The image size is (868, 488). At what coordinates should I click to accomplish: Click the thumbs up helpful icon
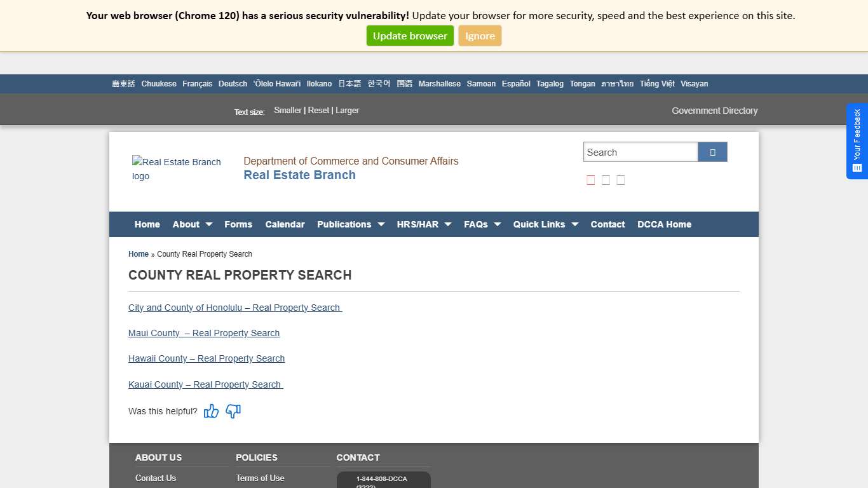click(x=211, y=411)
